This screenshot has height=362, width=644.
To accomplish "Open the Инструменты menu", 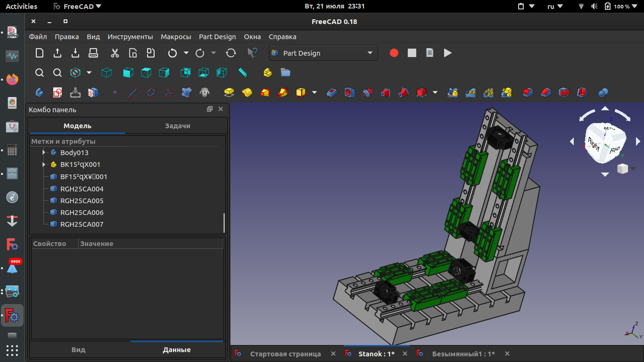I will pos(130,37).
